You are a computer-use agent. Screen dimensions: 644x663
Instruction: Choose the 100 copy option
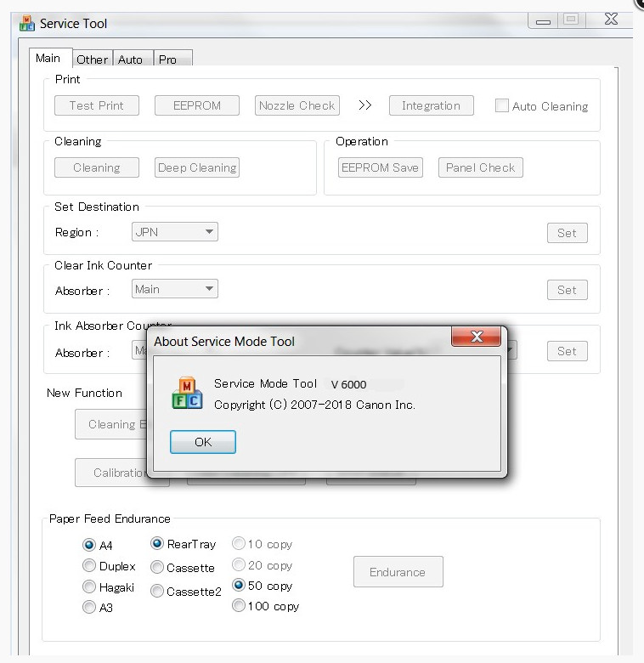(239, 605)
